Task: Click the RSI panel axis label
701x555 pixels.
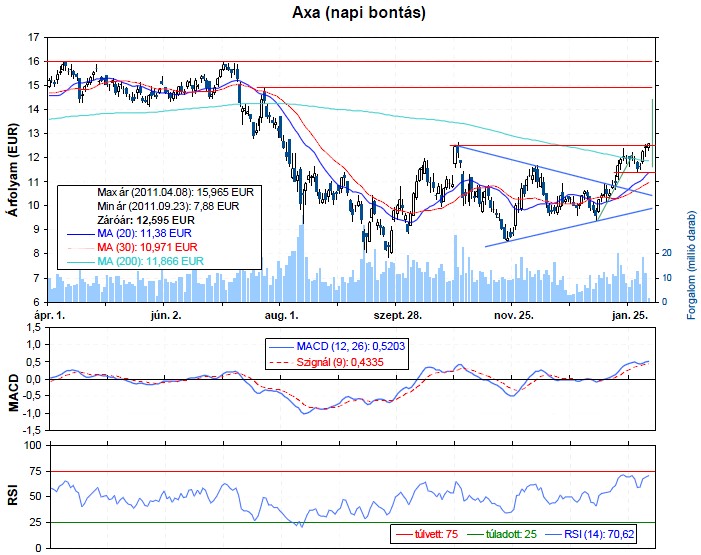Action: click(13, 496)
